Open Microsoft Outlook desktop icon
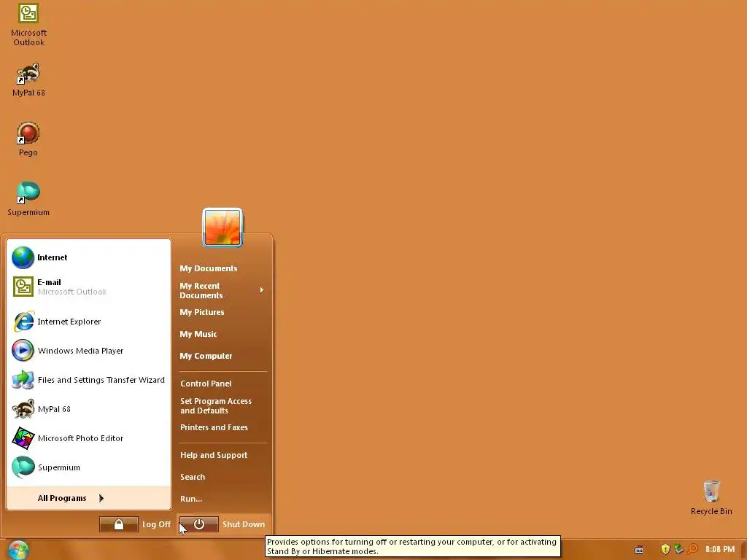 [28, 25]
